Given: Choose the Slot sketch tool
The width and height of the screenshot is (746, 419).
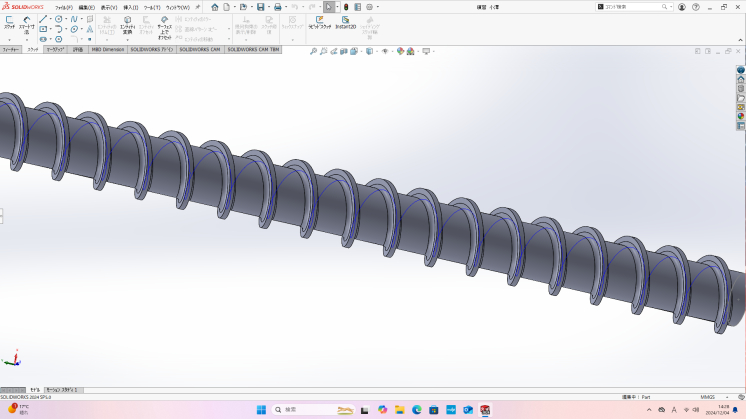Looking at the screenshot, I should (43, 39).
